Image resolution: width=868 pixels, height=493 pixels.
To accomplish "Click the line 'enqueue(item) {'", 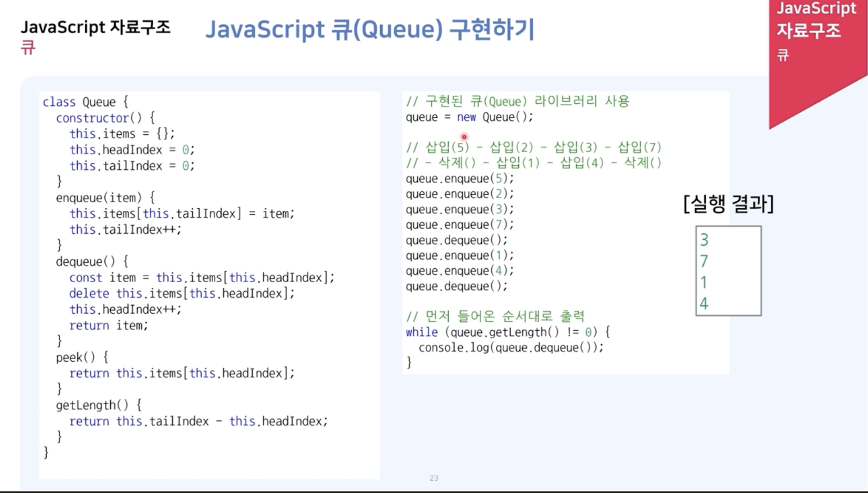I will pos(105,198).
